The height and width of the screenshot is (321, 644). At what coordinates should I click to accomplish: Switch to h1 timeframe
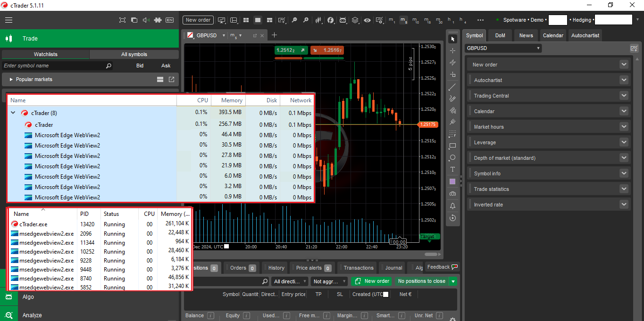point(451,20)
